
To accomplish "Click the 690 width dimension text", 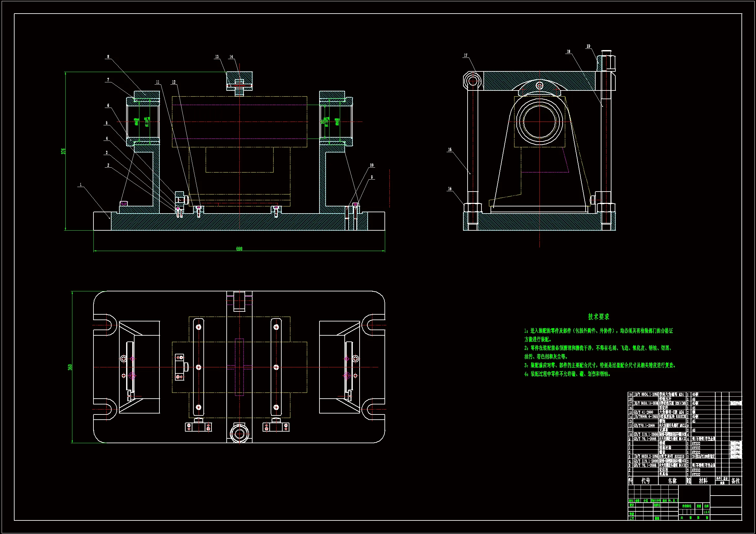I will 239,249.
